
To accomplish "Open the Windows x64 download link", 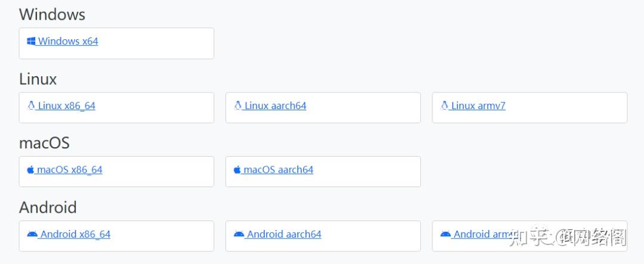I will [x=68, y=41].
